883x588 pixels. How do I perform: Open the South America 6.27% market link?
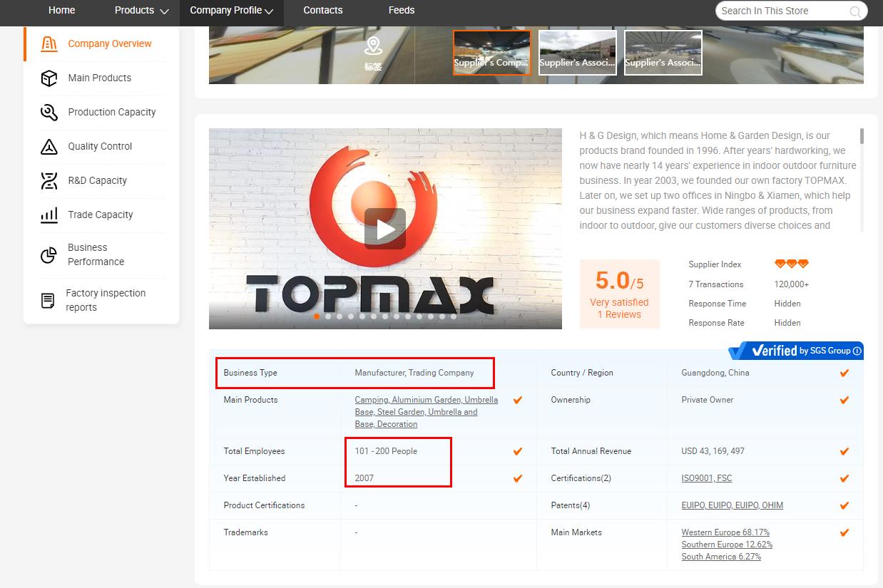point(721,557)
